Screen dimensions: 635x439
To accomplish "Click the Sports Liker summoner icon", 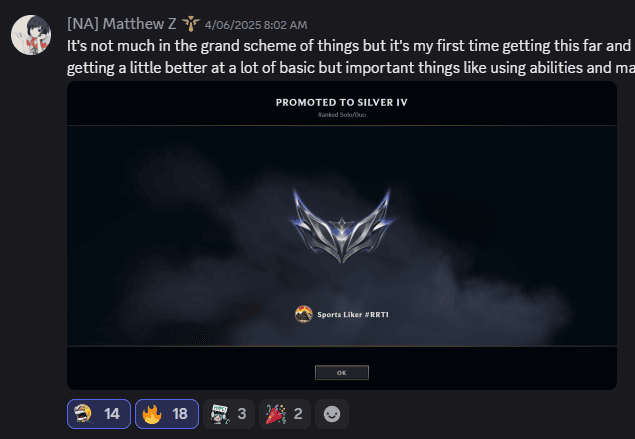I will pyautogui.click(x=303, y=314).
